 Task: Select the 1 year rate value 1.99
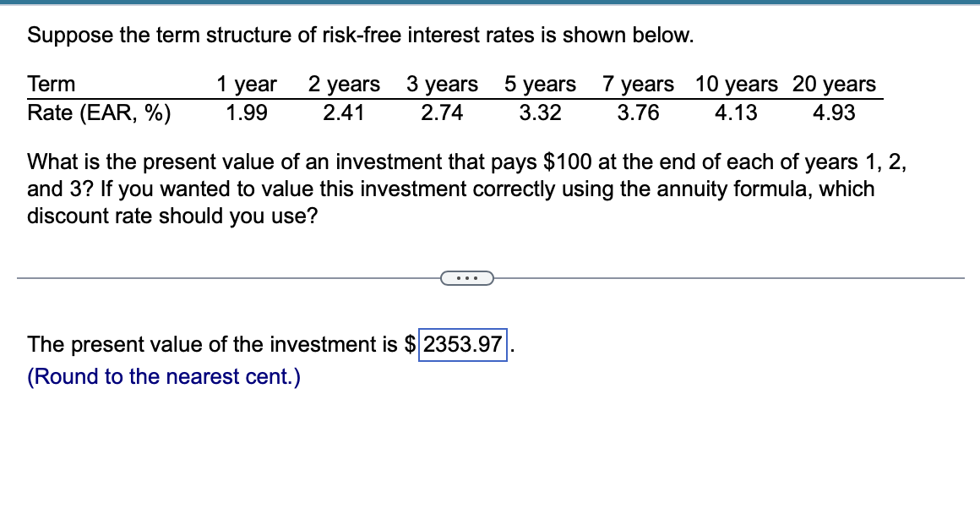[247, 112]
